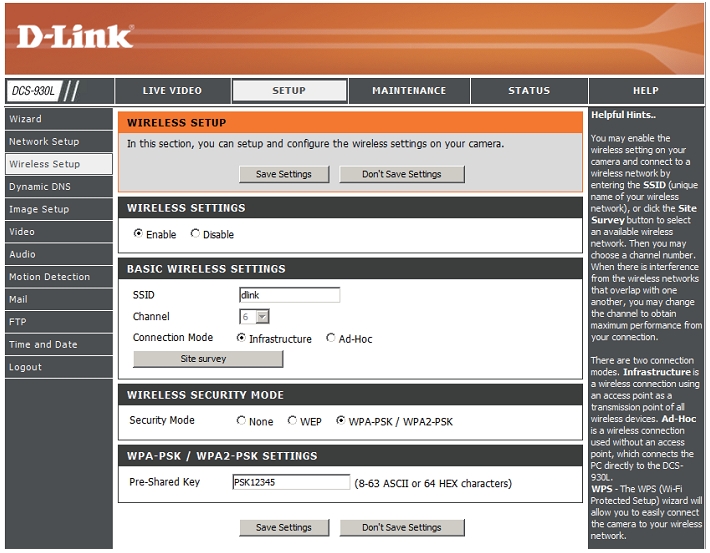Image resolution: width=710 pixels, height=553 pixels.
Task: Click into the SSID text field
Action: point(290,295)
